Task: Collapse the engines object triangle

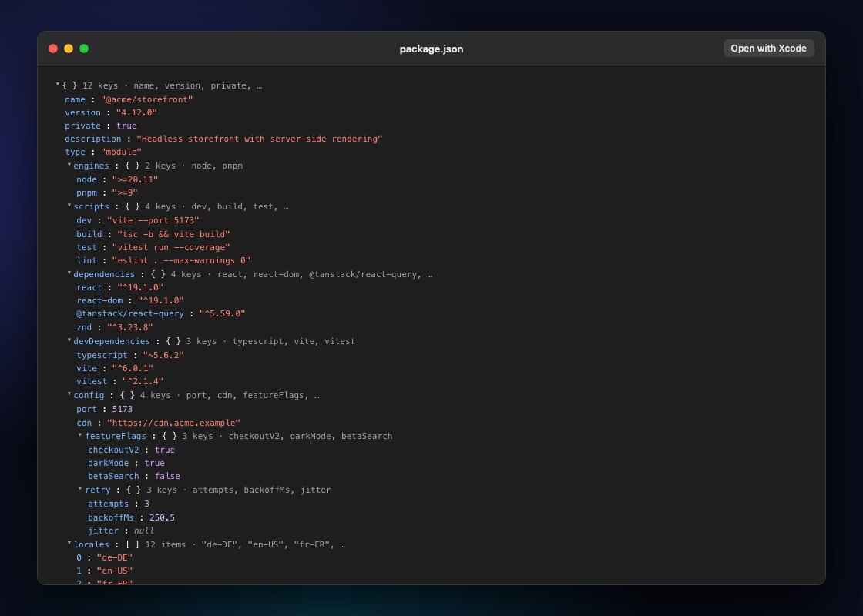Action: click(x=69, y=165)
